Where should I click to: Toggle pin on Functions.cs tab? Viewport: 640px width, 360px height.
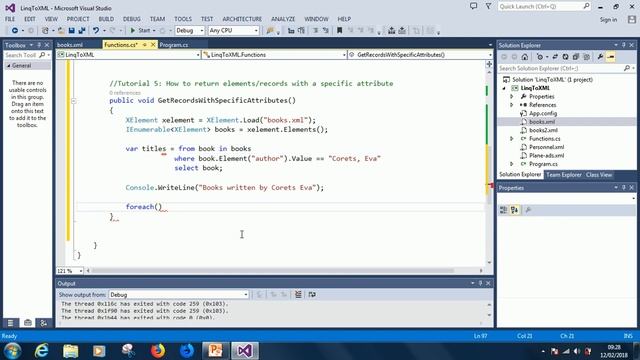click(x=145, y=45)
